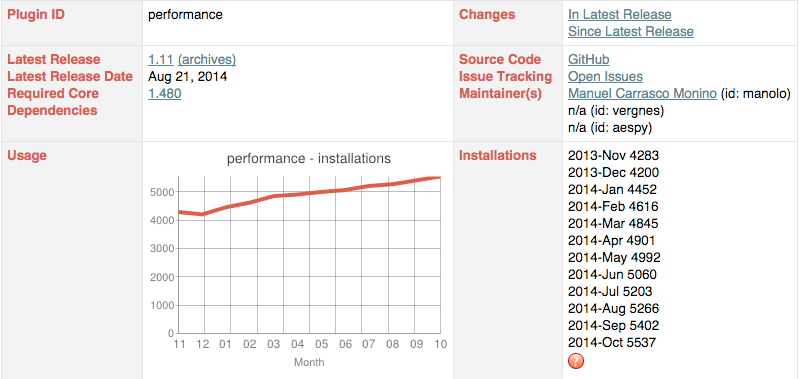Click the red question mark help icon
Viewport: 799px width, 379px height.
(x=576, y=361)
